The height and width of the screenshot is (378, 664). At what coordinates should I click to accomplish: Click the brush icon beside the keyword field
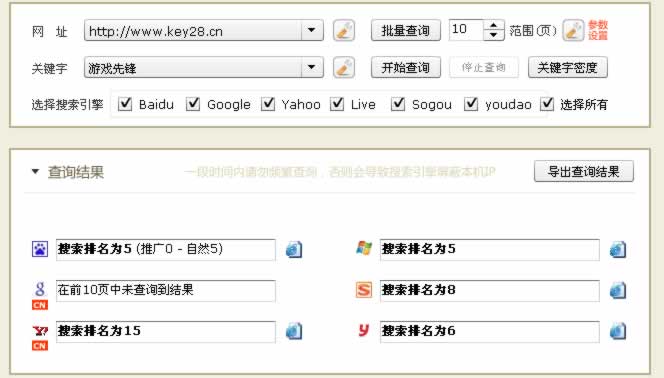343,68
